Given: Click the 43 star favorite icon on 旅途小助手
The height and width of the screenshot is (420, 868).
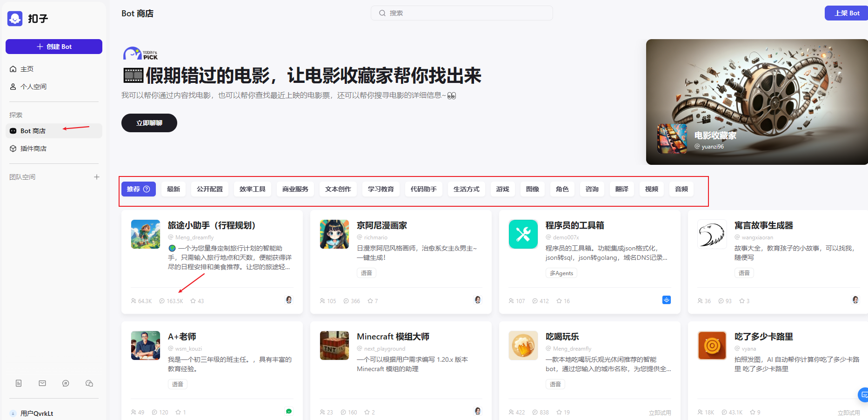Looking at the screenshot, I should click(193, 301).
